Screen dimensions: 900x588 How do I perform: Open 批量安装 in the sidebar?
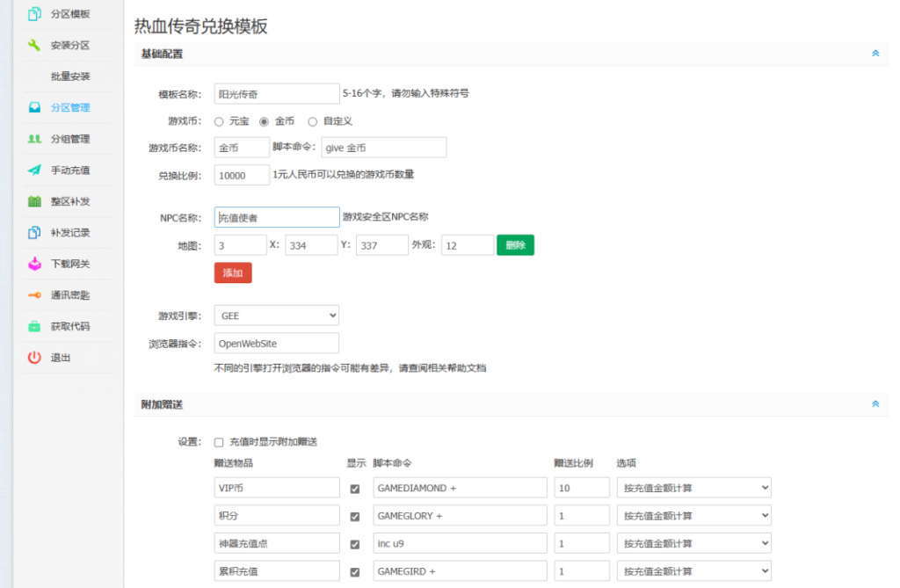coord(70,76)
